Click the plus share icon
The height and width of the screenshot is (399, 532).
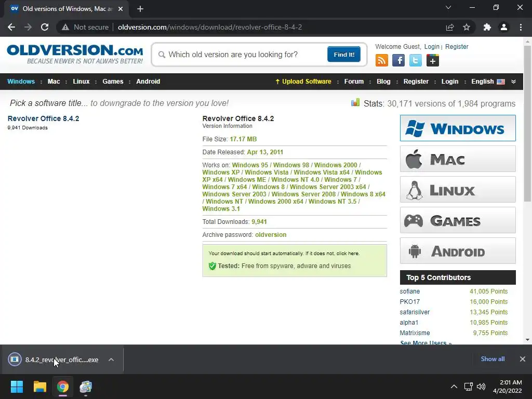pos(433,60)
